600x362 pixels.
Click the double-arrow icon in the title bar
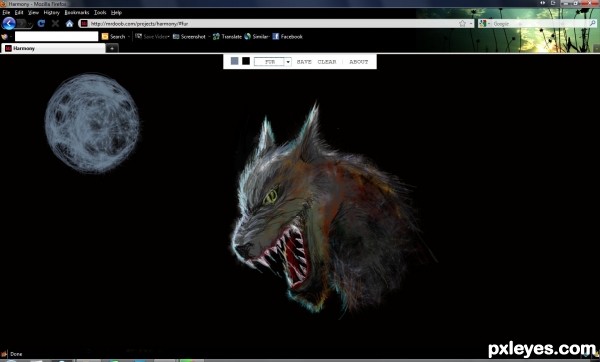(x=542, y=3)
